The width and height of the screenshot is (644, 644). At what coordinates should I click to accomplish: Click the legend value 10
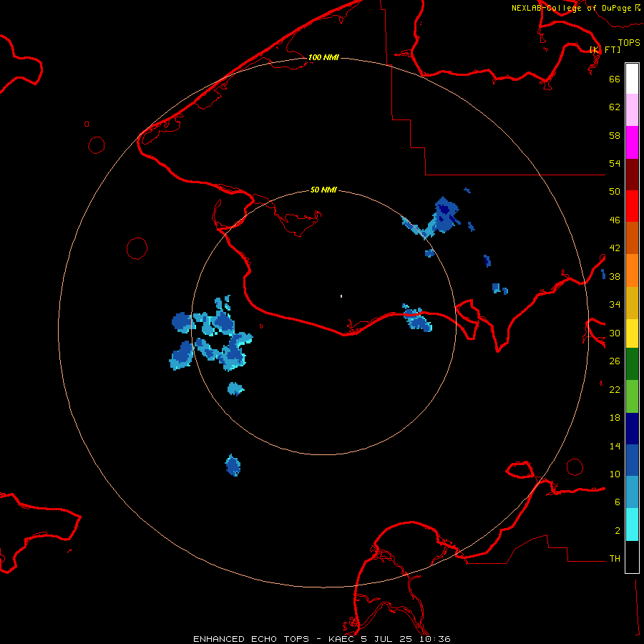pyautogui.click(x=615, y=474)
